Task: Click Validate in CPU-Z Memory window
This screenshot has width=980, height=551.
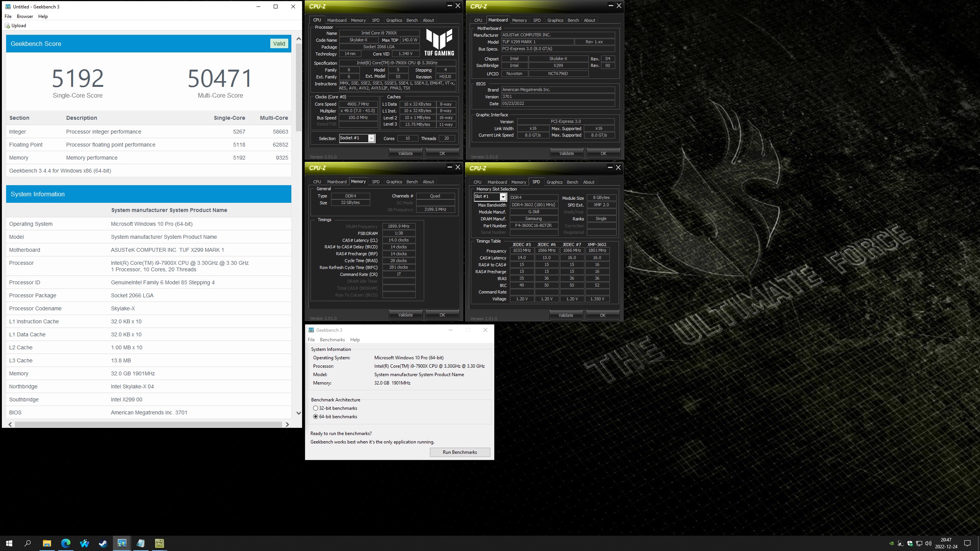Action: [x=405, y=315]
